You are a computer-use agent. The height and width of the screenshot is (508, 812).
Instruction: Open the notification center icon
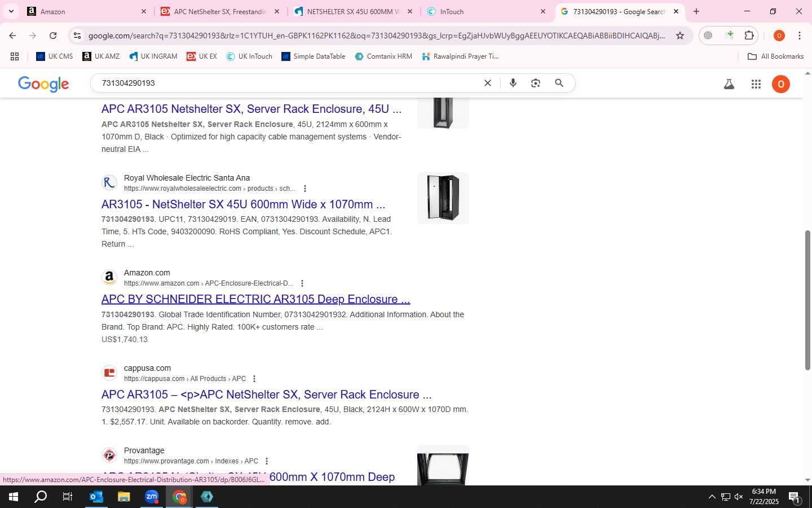pos(795,497)
